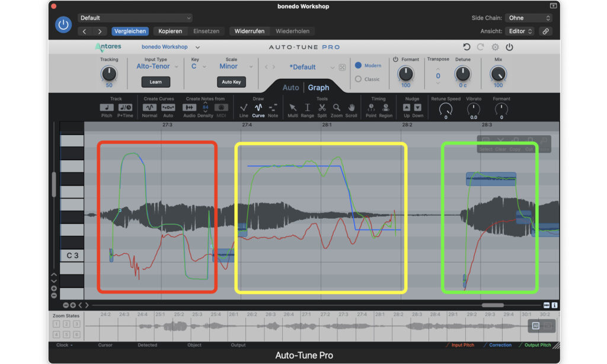Screen dimensions: 607x364
Task: Switch to the Graph tab
Action: point(318,88)
